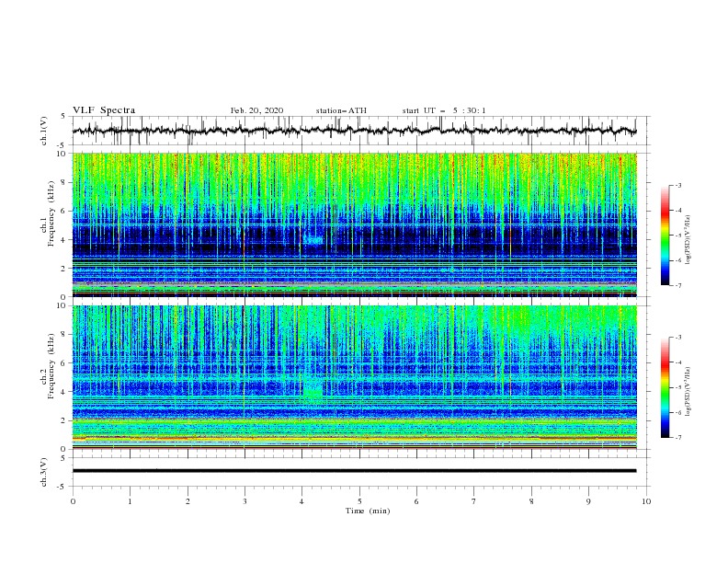Click the "7" tick on the time axis
Viewport: 728px width, 563px height.
tap(474, 501)
